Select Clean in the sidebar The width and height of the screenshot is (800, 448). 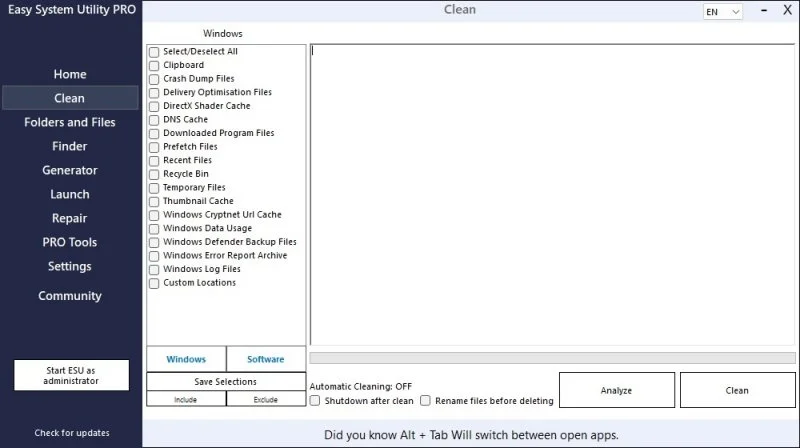[70, 98]
